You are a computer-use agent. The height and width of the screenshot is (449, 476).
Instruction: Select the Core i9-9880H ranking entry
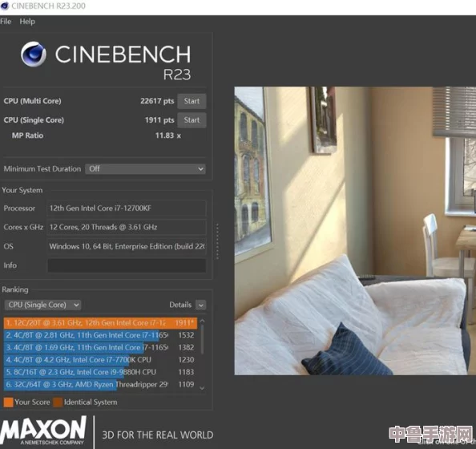click(x=100, y=372)
